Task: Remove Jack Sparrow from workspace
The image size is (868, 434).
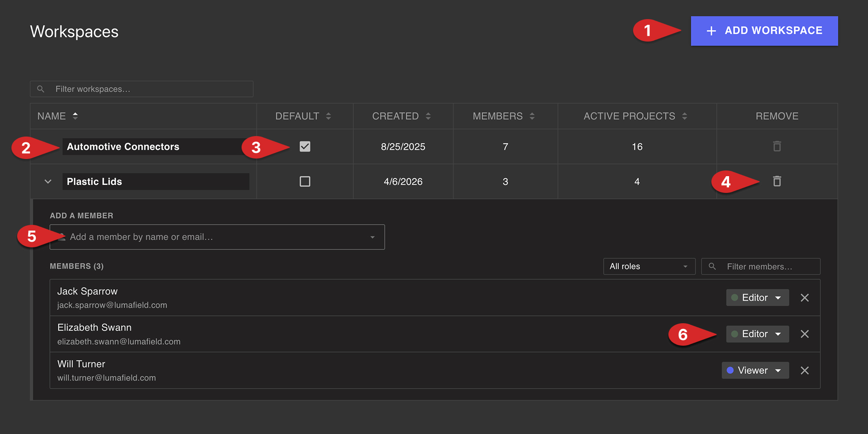Action: 804,297
